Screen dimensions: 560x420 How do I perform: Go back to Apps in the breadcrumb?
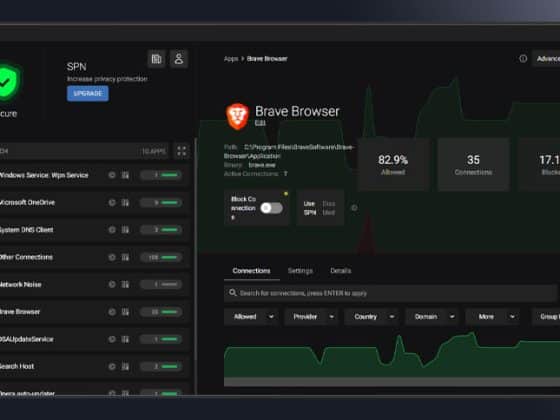[x=231, y=59]
